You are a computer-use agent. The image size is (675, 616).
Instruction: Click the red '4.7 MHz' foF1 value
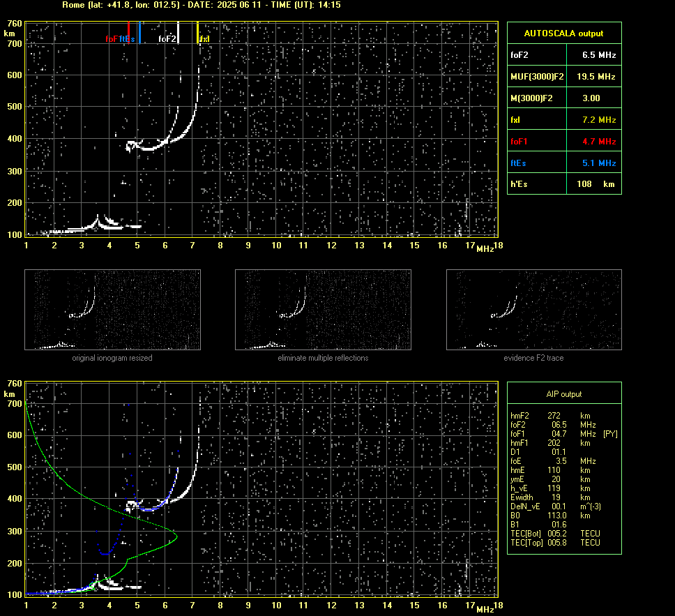(599, 142)
